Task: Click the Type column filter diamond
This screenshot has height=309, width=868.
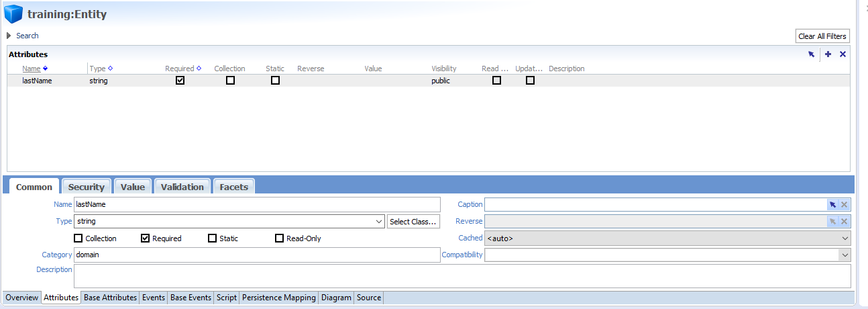Action: click(x=110, y=69)
